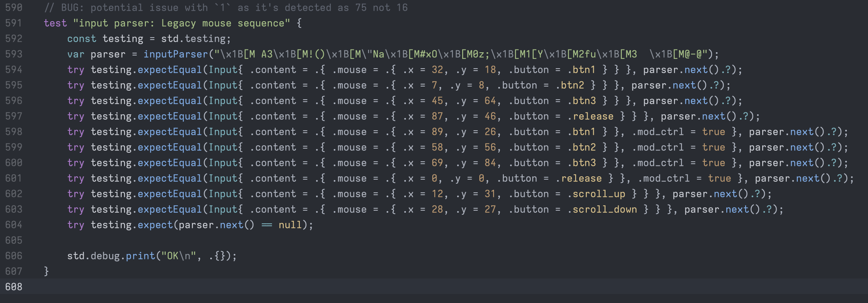Click the x value 45 on line 596
The height and width of the screenshot is (303, 868).
[437, 101]
